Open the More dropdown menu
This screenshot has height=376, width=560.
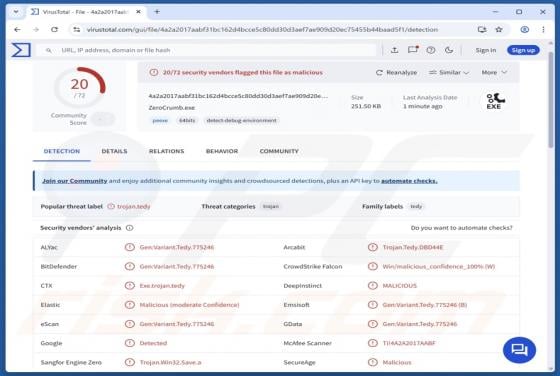tap(494, 72)
